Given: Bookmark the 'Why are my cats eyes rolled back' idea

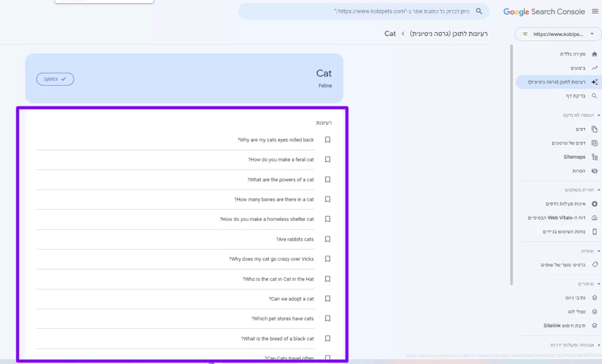Looking at the screenshot, I should click(327, 140).
